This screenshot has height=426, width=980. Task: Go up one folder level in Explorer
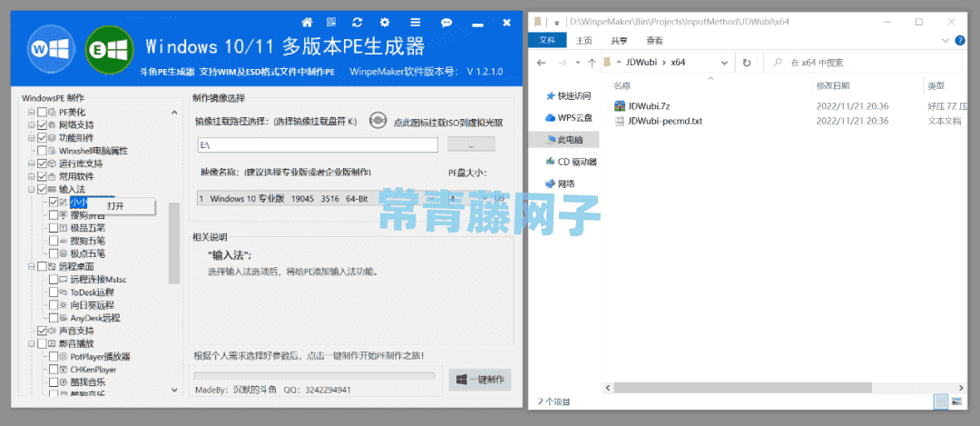point(592,63)
